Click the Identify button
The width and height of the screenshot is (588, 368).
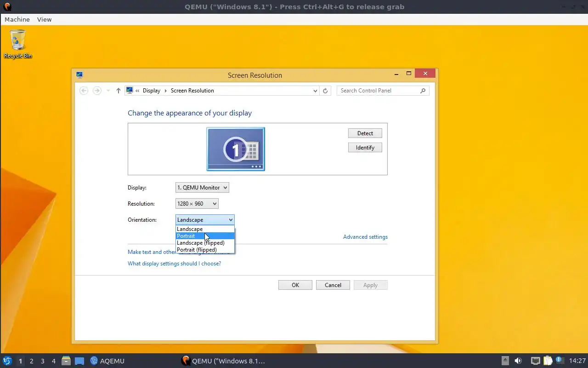coord(365,148)
